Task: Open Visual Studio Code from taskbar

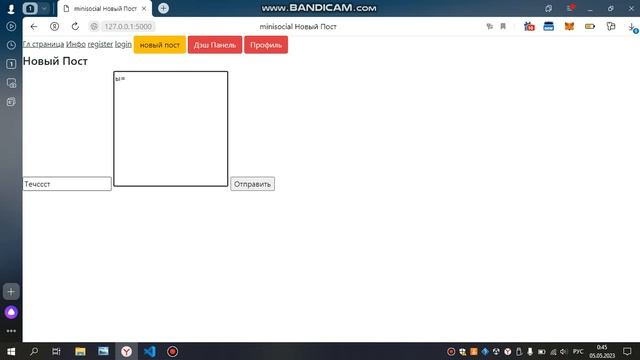Action: (x=150, y=351)
